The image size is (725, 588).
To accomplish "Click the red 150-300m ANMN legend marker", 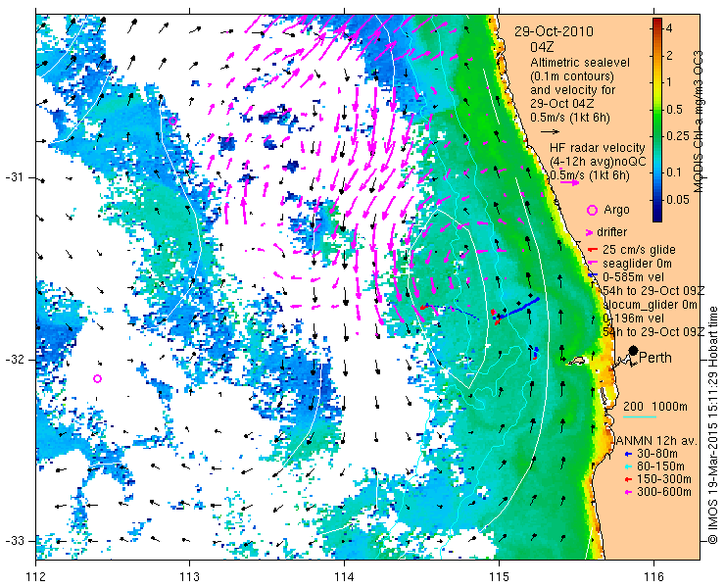I will coord(628,480).
